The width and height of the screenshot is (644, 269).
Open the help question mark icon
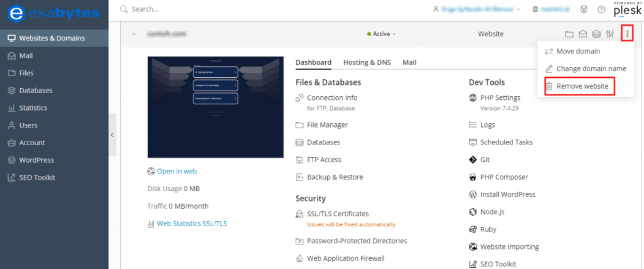pos(601,9)
